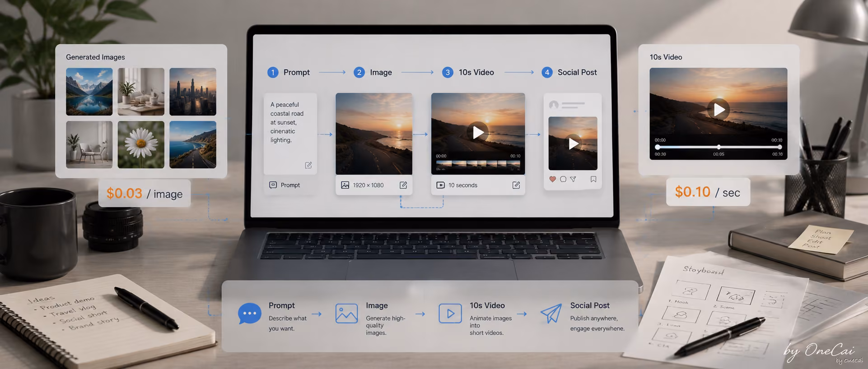
Task: Click the "Social Post" heading in the bottom panel
Action: pos(590,305)
